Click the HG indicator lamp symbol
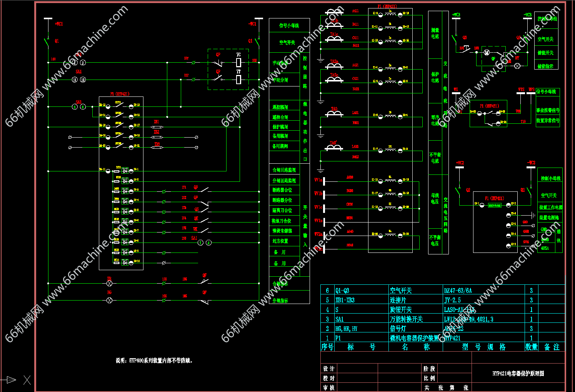This screenshot has height=392, width=575. (109, 300)
